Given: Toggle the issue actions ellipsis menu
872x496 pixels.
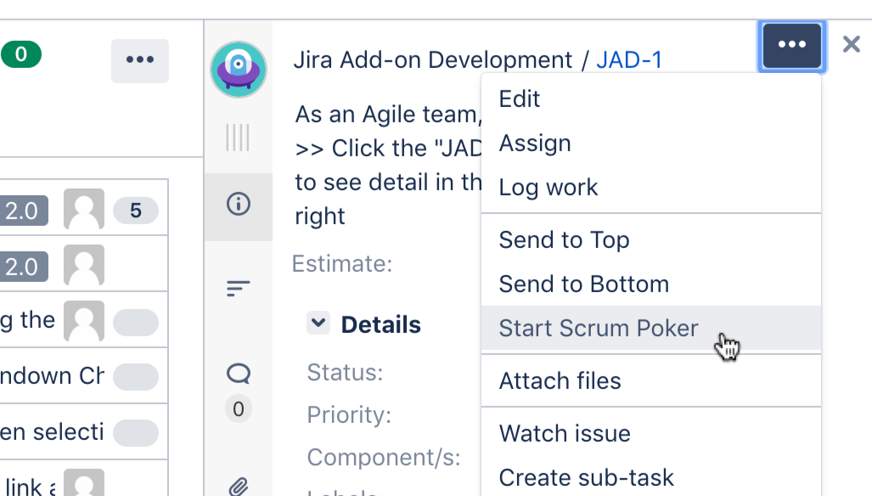Looking at the screenshot, I should [x=792, y=46].
